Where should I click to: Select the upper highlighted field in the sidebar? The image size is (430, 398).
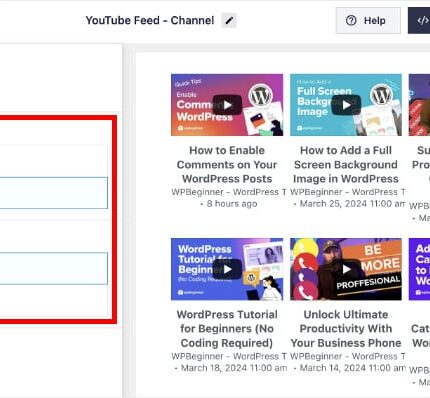tap(54, 193)
